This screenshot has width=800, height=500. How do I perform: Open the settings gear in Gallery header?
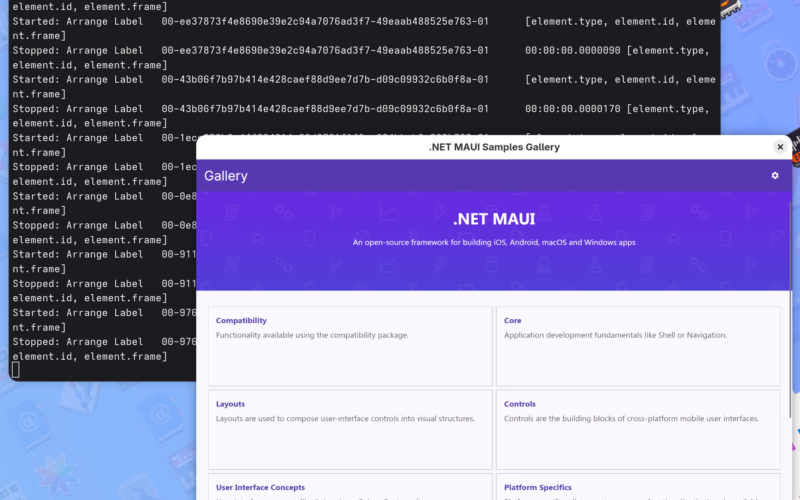coord(775,176)
